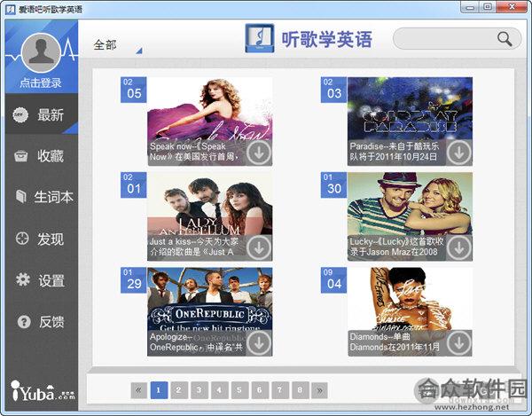The height and width of the screenshot is (416, 532).
Task: Go to page 6
Action: point(260,390)
